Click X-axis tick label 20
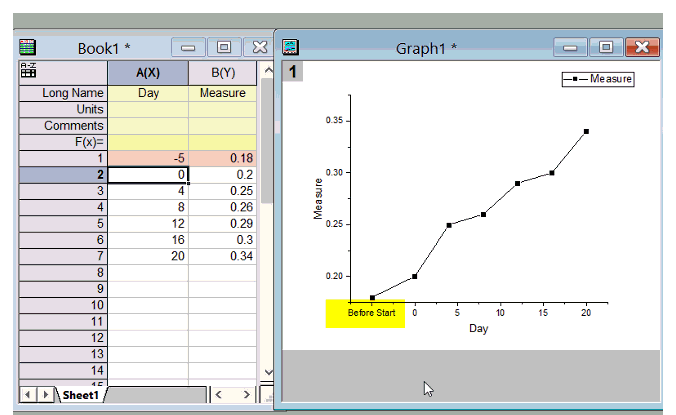This screenshot has width=676, height=415. [585, 313]
